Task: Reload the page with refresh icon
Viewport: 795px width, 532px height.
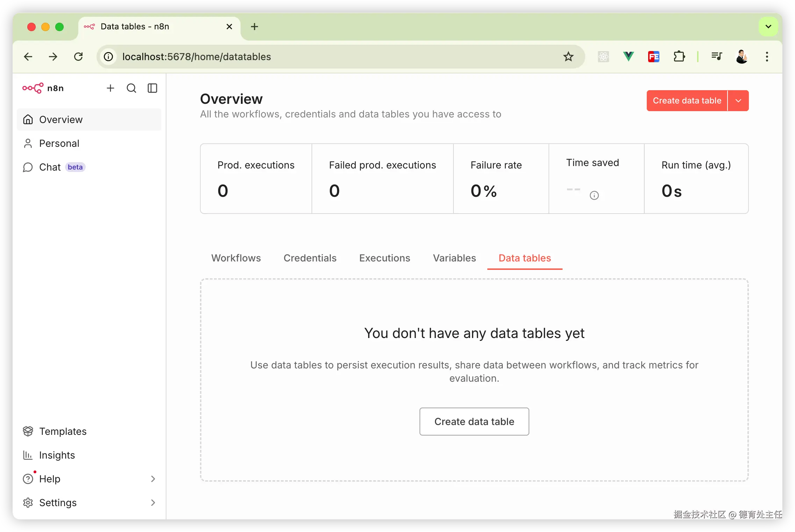Action: point(78,57)
